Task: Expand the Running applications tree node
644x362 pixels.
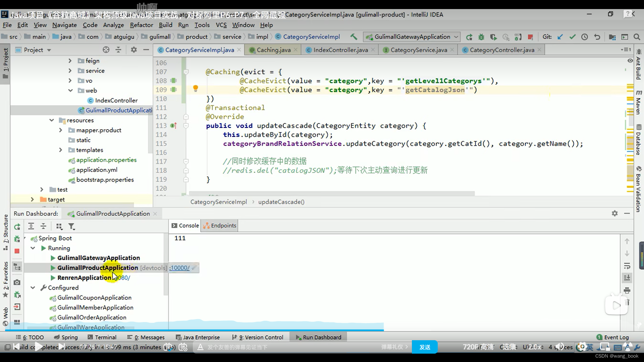Action: click(33, 248)
